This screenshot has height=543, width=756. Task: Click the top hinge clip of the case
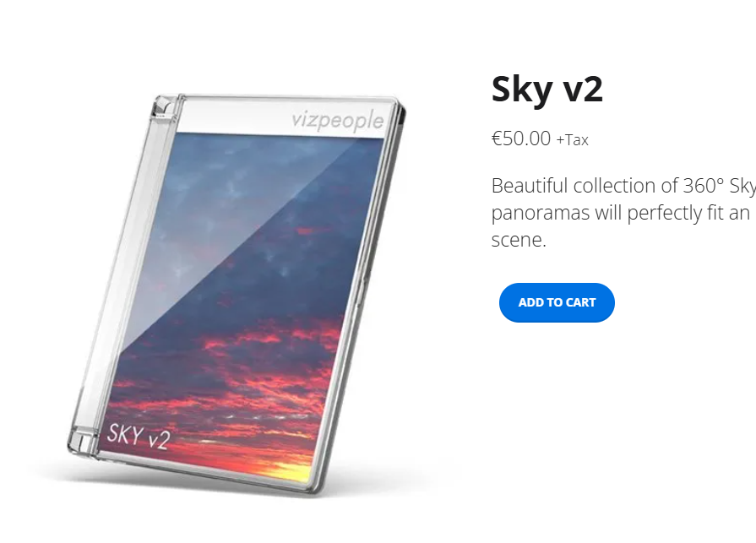[164, 107]
